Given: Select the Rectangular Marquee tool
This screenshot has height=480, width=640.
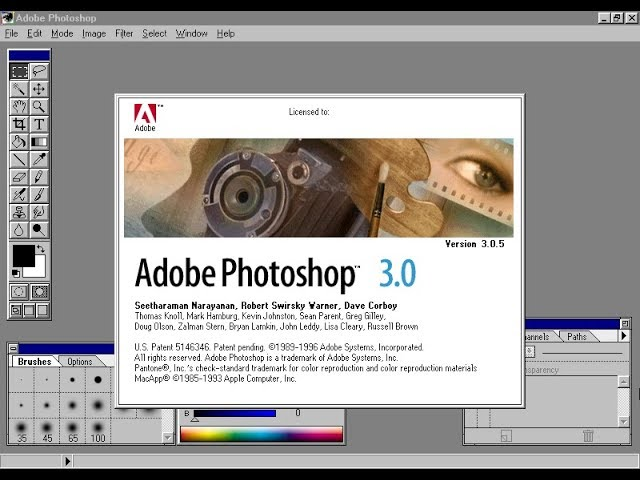Looking at the screenshot, I should (x=19, y=71).
